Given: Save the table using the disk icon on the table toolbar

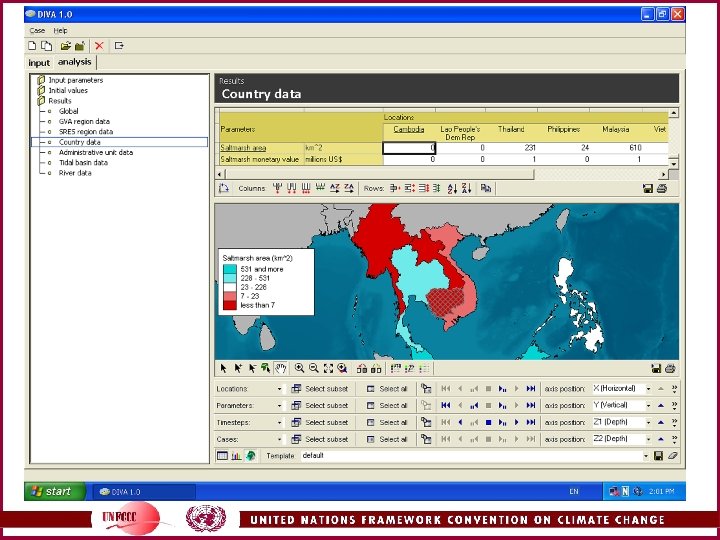Looking at the screenshot, I should (648, 188).
